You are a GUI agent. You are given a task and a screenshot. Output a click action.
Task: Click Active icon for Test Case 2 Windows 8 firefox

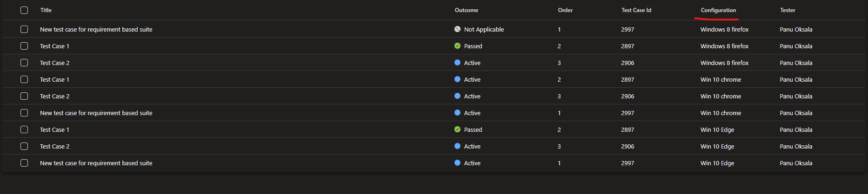click(x=457, y=63)
